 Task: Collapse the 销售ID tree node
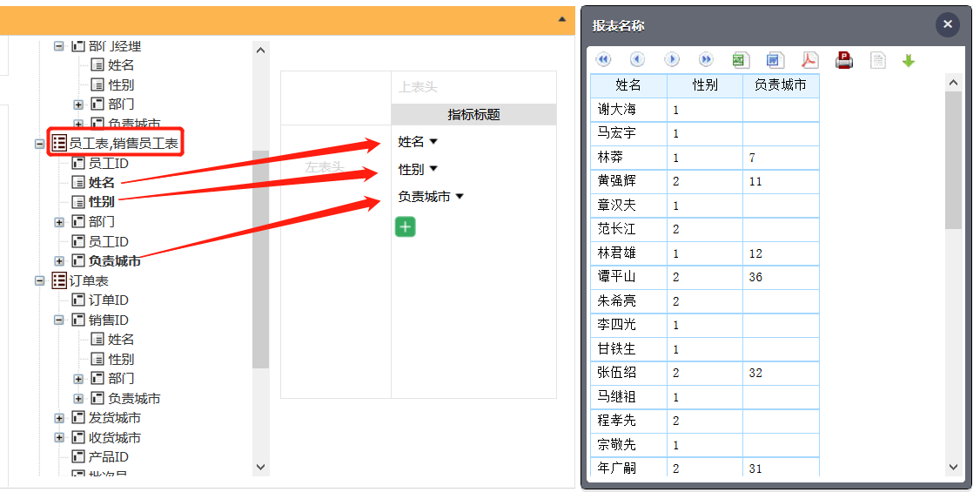59,320
